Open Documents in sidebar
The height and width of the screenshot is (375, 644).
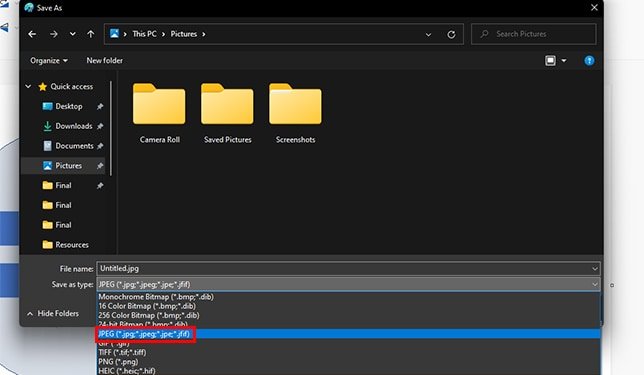pos(74,146)
